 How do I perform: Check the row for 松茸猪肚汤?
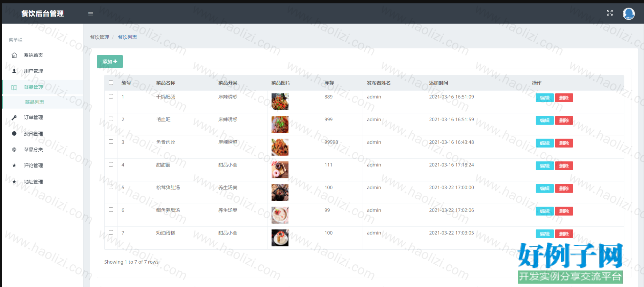(x=111, y=187)
